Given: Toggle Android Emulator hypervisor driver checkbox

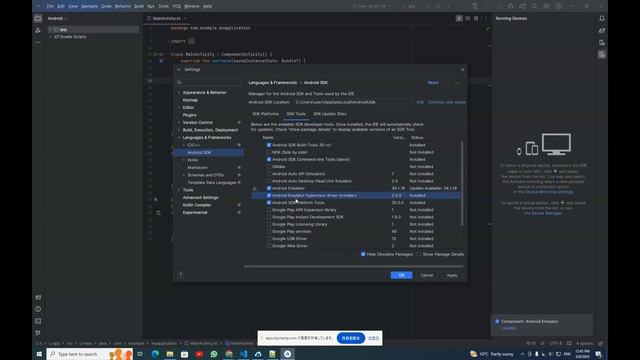Looking at the screenshot, I should click(269, 196).
